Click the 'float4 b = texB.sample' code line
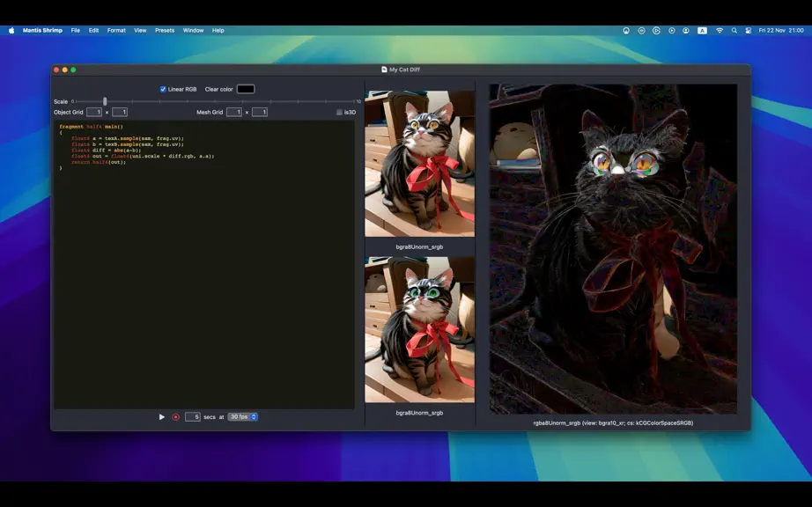 pos(128,144)
